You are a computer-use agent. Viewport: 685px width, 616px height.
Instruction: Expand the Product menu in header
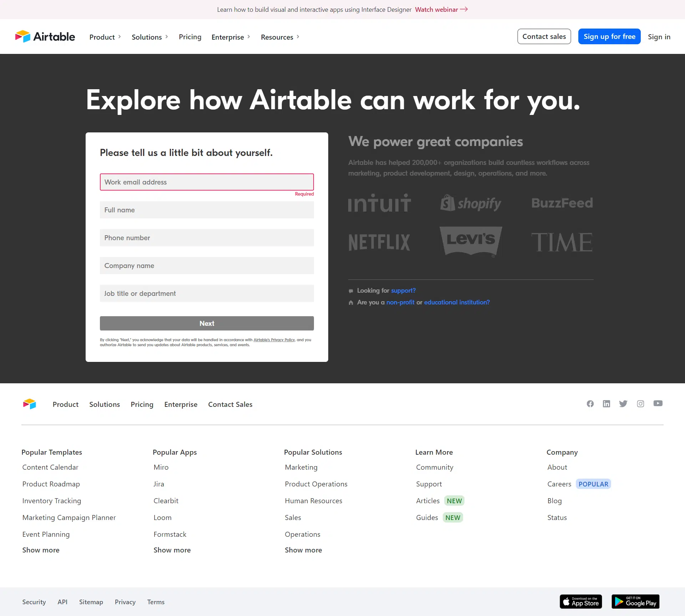(105, 37)
